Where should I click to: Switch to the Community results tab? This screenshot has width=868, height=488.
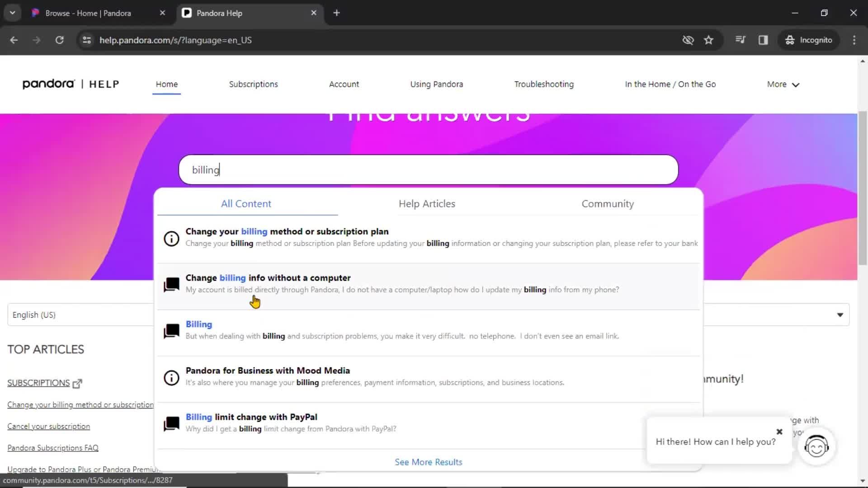(608, 204)
